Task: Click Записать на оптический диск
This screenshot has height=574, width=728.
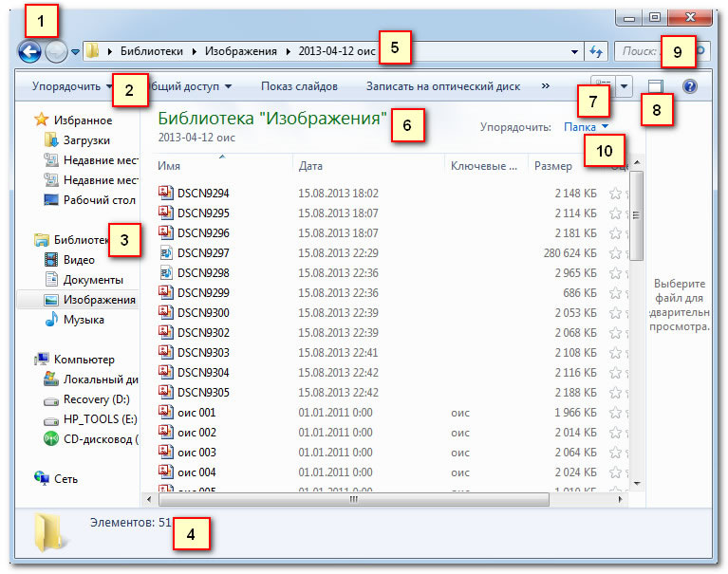Action: [x=442, y=86]
